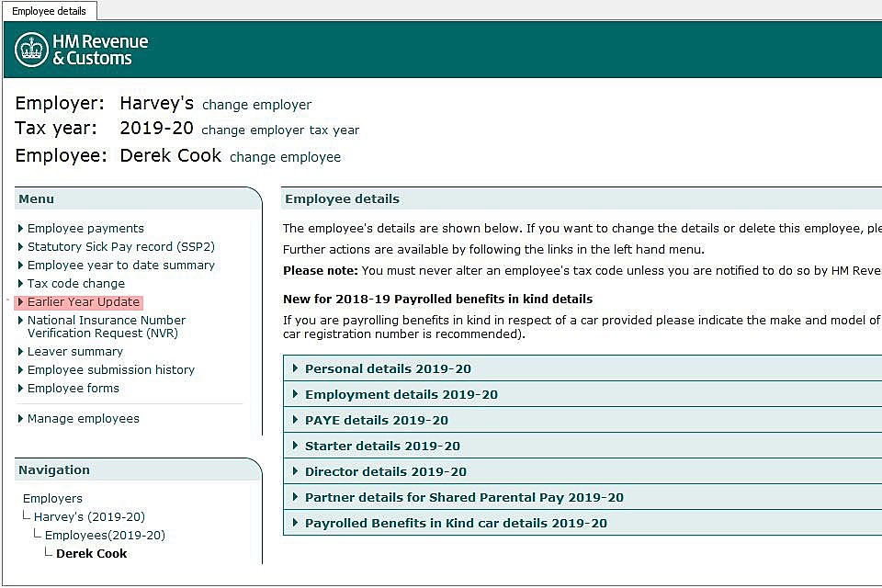Go to Tax code change
The height and width of the screenshot is (588, 882).
pyautogui.click(x=75, y=284)
